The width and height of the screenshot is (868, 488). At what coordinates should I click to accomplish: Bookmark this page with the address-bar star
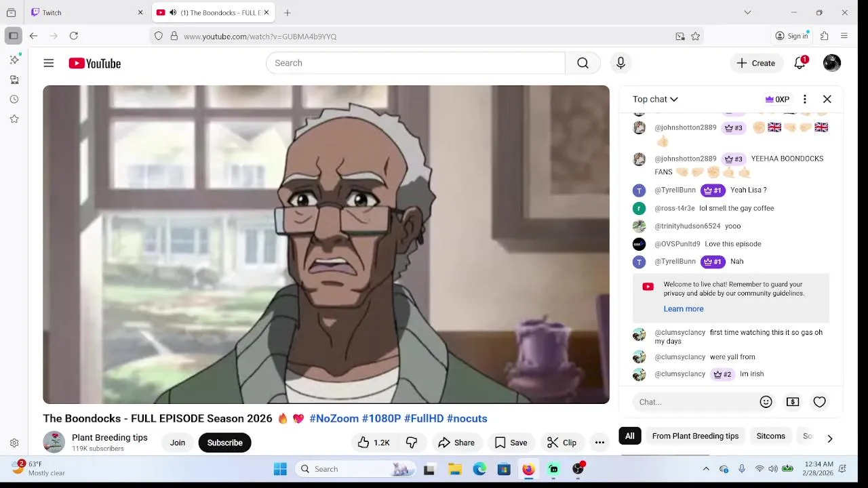click(696, 37)
